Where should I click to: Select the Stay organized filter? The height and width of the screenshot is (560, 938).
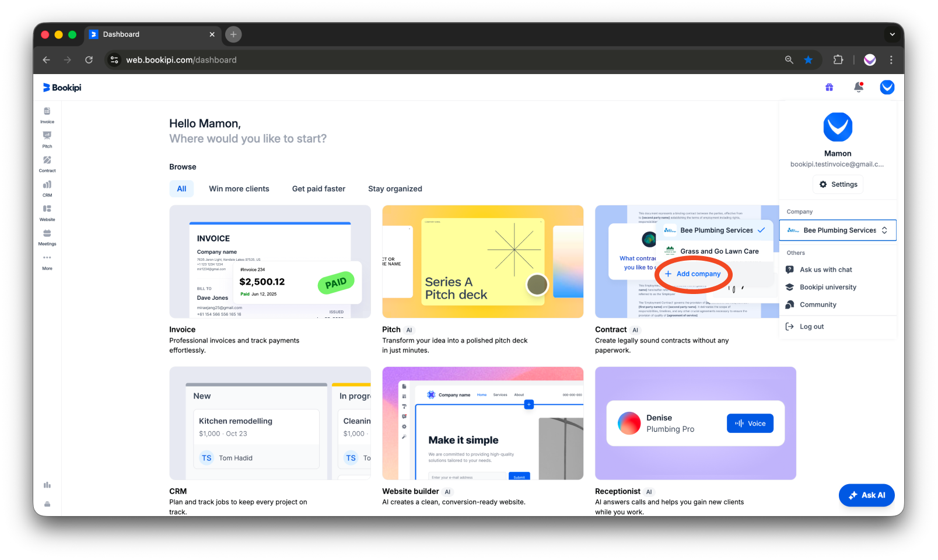[395, 188]
